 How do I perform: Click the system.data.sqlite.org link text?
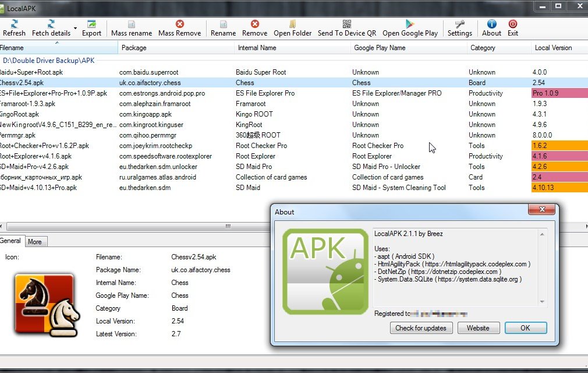tap(478, 279)
